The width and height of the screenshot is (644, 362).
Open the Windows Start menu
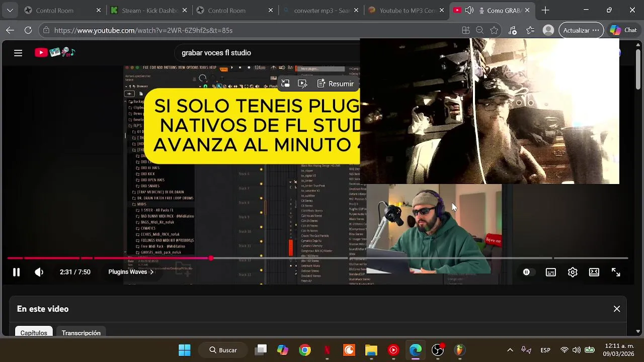[x=185, y=350]
